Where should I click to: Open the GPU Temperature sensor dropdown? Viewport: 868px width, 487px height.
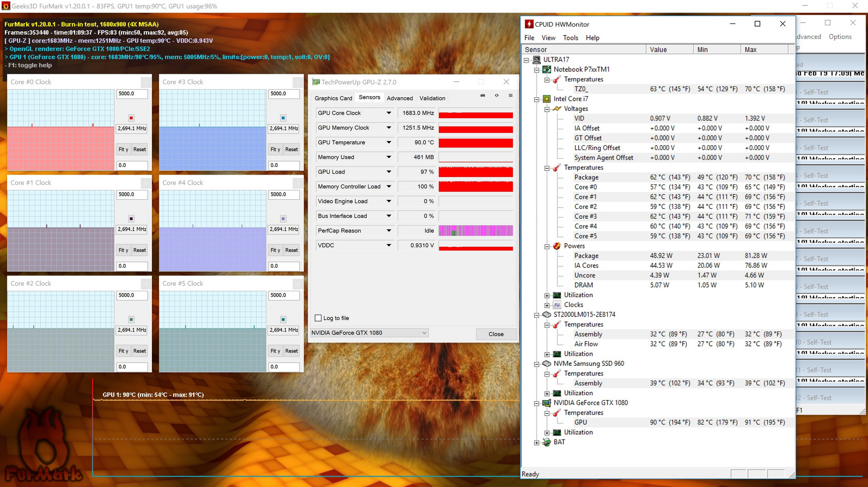point(389,142)
